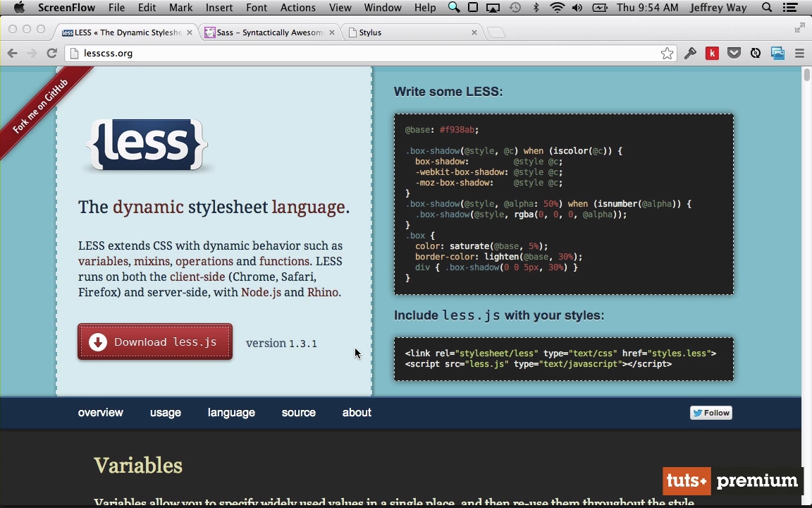Open the Font menu
This screenshot has width=812, height=508.
click(x=257, y=7)
